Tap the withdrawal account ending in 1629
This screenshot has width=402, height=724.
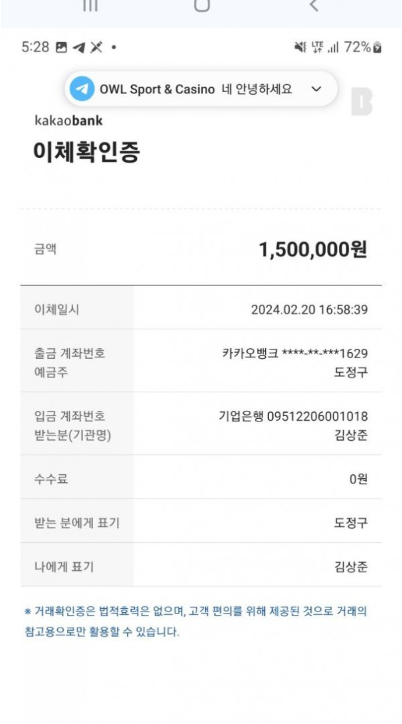295,354
